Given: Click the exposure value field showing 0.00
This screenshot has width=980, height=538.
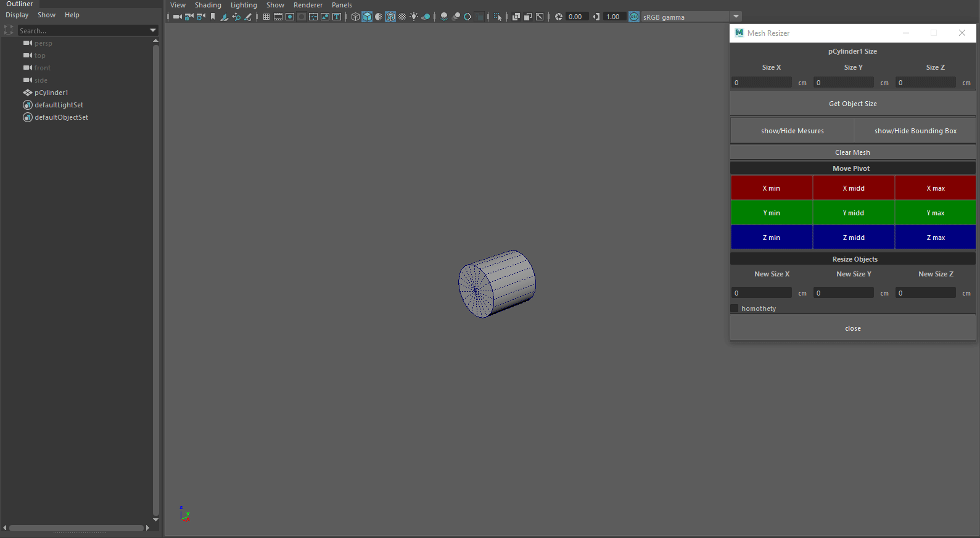Looking at the screenshot, I should [577, 17].
